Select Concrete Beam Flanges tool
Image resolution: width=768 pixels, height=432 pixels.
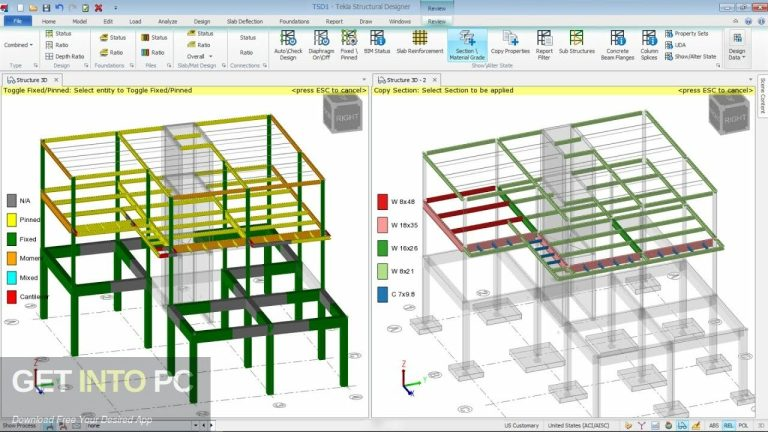point(618,45)
